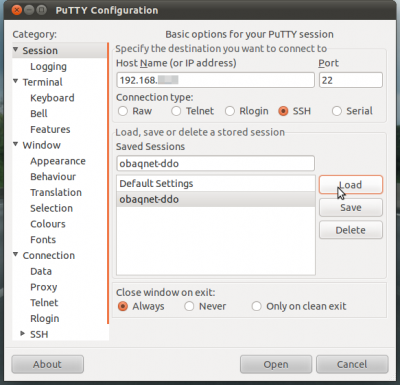Image resolution: width=400 pixels, height=385 pixels.
Task: Click the Cancel button
Action: coord(352,364)
